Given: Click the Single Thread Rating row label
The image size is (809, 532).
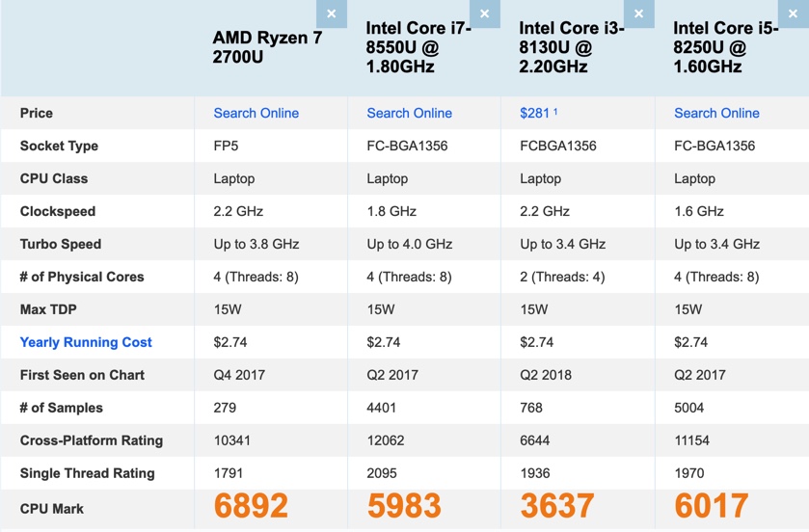Looking at the screenshot, I should [x=87, y=473].
